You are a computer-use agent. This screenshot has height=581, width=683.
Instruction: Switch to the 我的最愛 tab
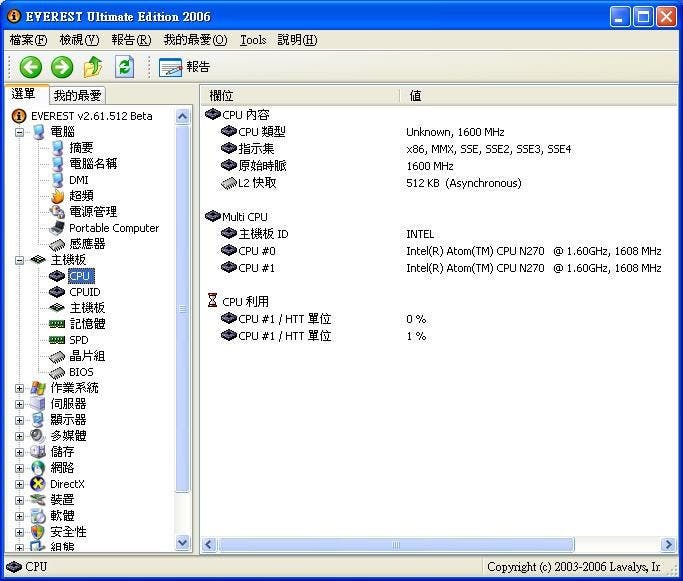point(77,95)
